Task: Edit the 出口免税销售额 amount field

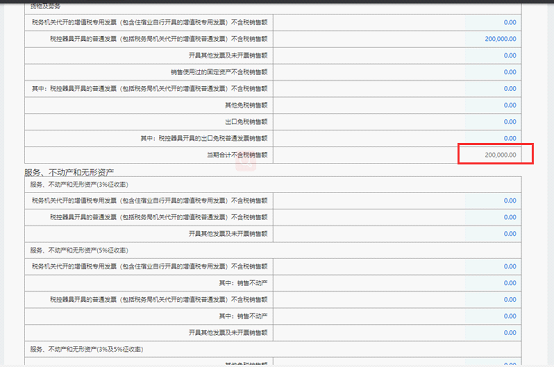Action: point(397,122)
